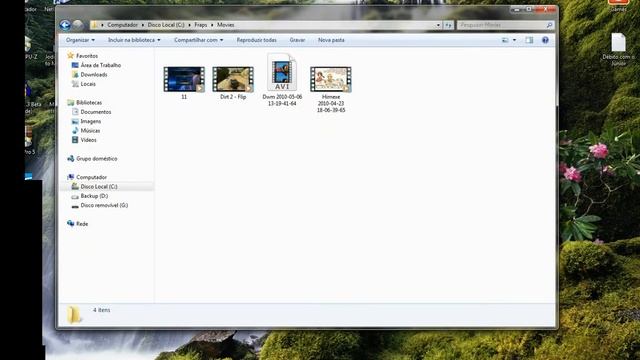Click the address bar refresh button
This screenshot has height=360, width=640.
(449, 25)
